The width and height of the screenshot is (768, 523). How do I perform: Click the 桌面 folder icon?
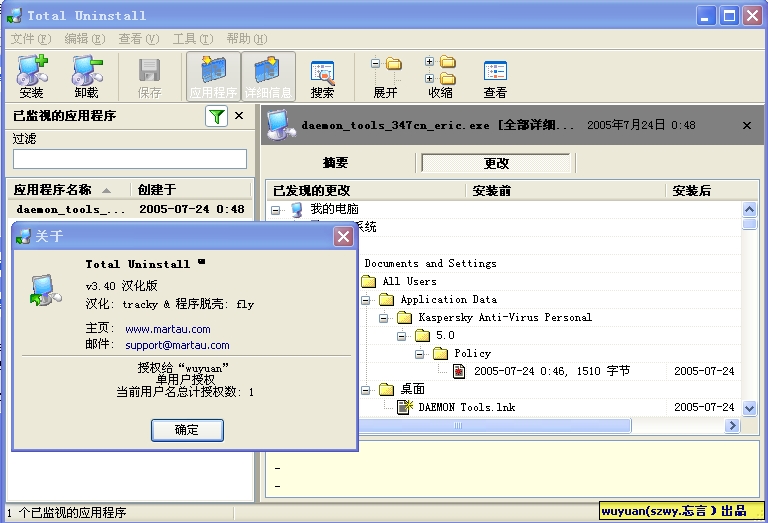tap(386, 390)
